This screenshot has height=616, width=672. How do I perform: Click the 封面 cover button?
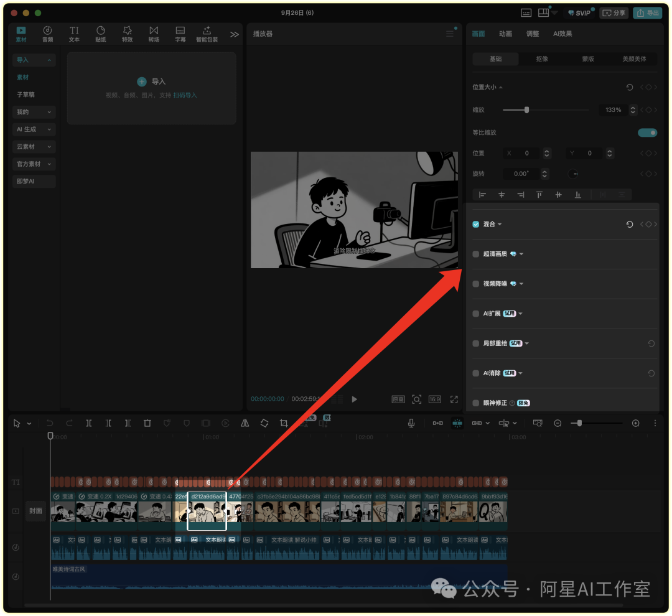pos(35,511)
